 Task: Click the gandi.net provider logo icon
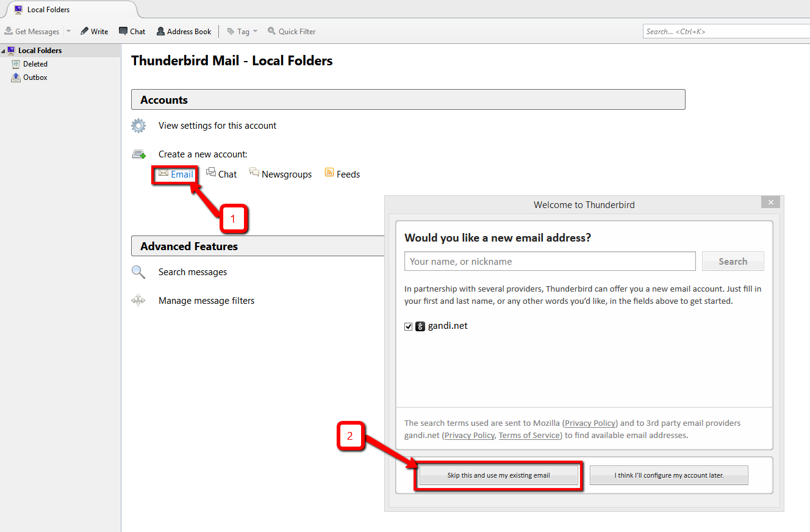pos(420,326)
